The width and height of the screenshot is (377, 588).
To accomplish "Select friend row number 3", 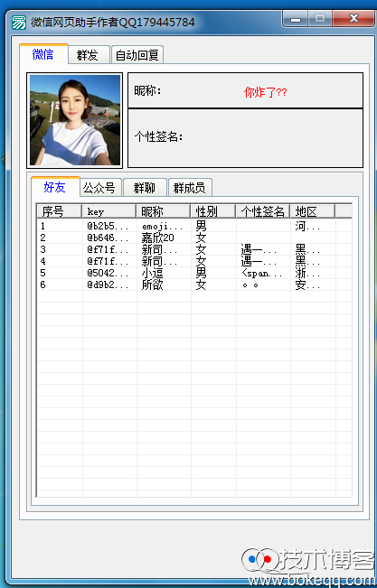I will 194,249.
